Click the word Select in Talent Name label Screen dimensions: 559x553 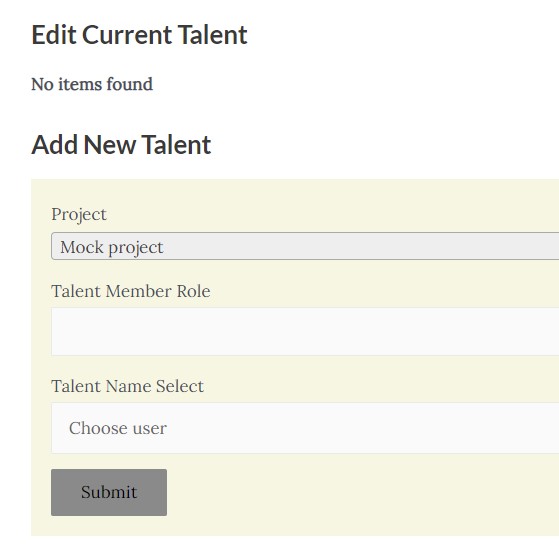[180, 386]
